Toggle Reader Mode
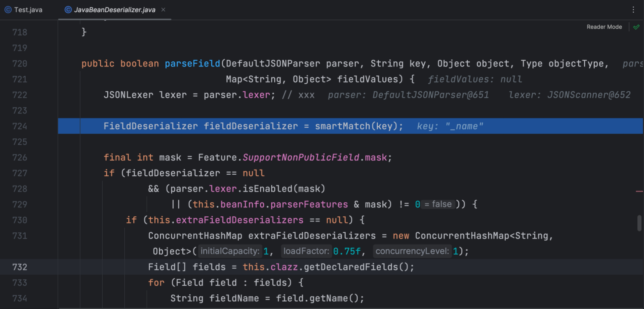The width and height of the screenshot is (644, 309). pos(604,27)
